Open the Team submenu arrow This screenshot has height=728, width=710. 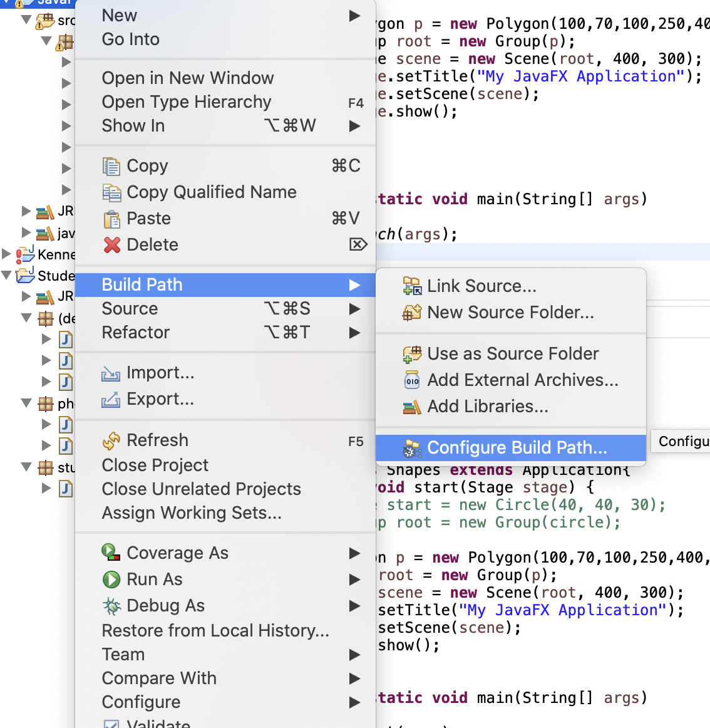pos(354,655)
